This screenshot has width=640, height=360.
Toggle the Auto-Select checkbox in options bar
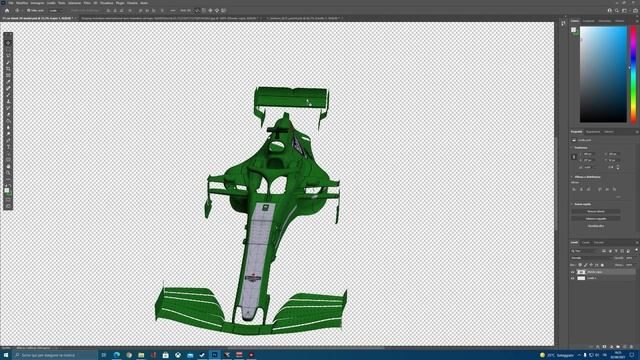[x=29, y=11]
